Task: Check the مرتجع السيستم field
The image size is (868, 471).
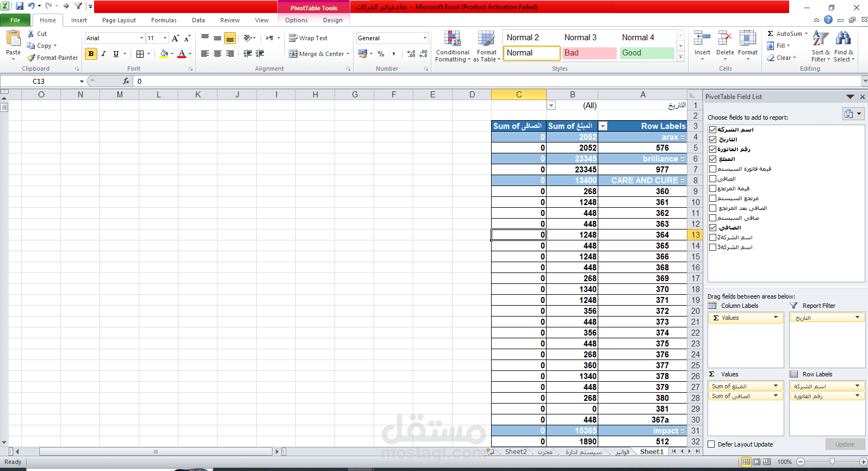Action: pyautogui.click(x=712, y=198)
